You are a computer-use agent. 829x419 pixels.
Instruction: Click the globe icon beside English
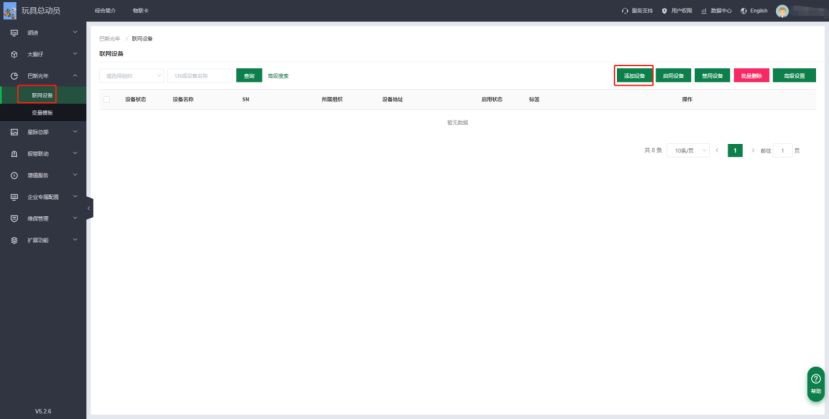click(x=744, y=10)
